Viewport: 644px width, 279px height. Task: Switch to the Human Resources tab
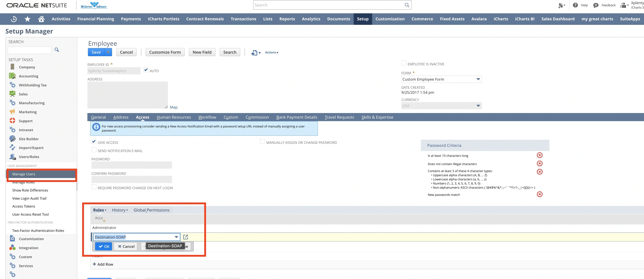[173, 117]
